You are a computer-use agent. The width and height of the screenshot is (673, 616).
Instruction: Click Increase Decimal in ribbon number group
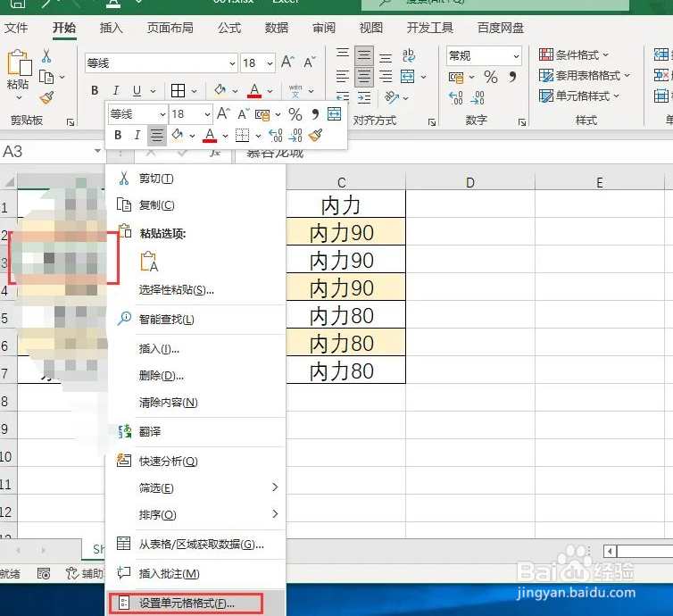pos(456,98)
